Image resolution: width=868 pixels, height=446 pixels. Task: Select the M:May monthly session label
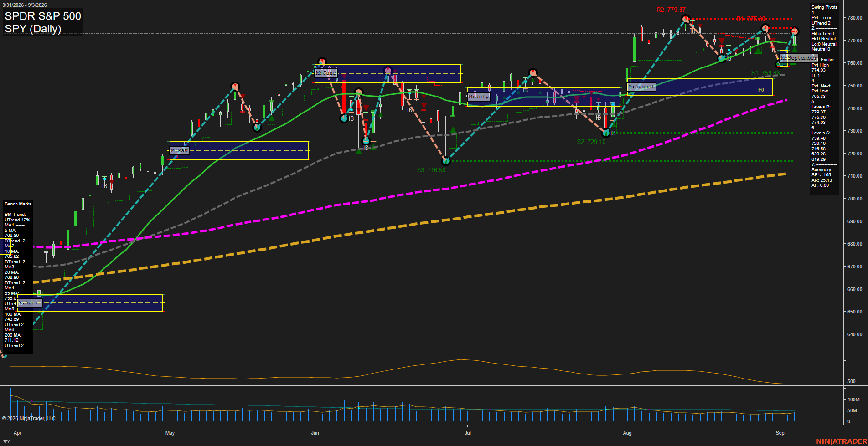[179, 150]
